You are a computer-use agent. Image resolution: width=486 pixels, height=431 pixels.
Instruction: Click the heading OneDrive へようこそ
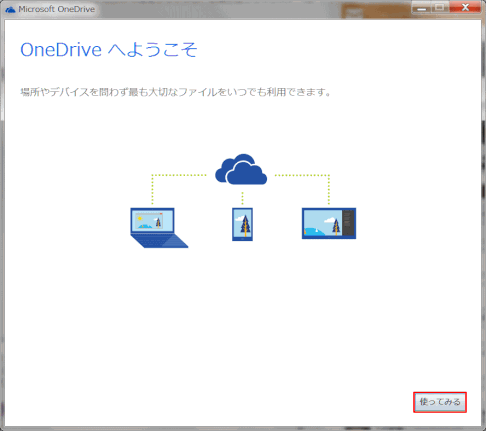[x=109, y=50]
